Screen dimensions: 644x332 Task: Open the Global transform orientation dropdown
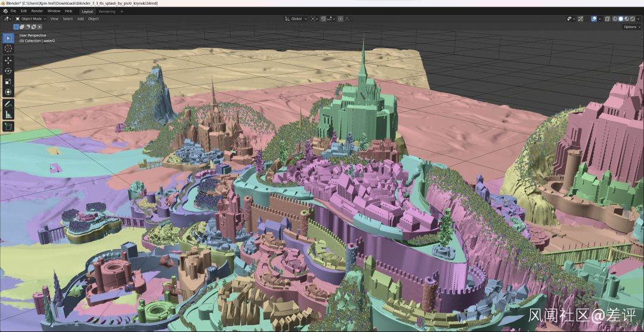[x=296, y=19]
